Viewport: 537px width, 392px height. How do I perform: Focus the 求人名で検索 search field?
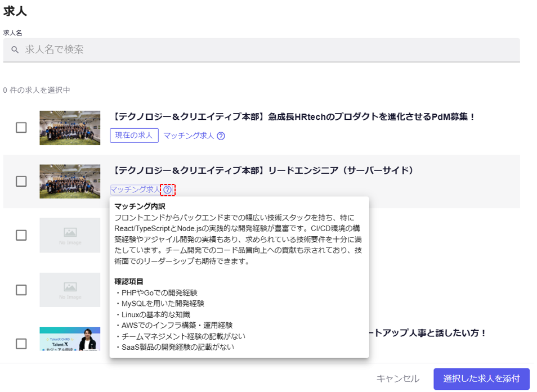point(270,50)
